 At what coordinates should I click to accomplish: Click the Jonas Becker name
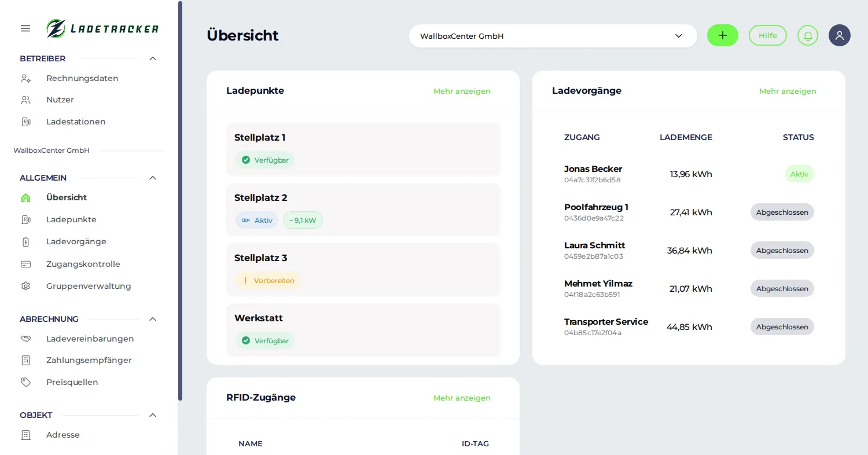[593, 169]
